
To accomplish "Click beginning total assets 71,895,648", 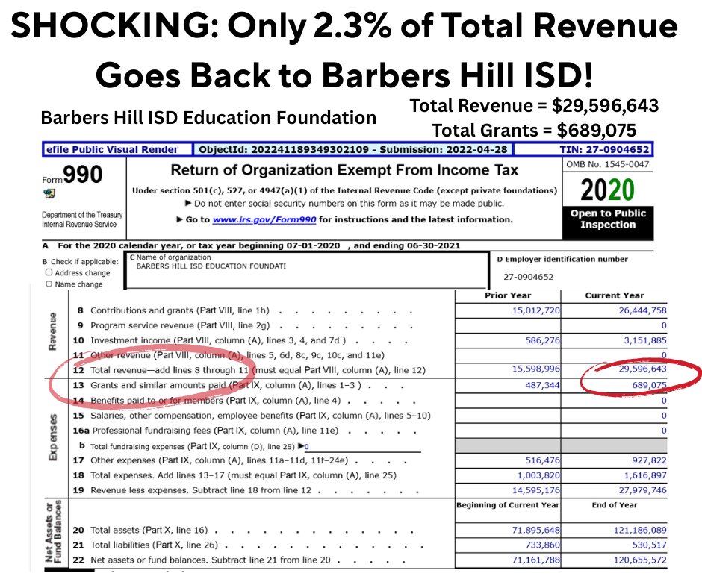I will tap(536, 530).
